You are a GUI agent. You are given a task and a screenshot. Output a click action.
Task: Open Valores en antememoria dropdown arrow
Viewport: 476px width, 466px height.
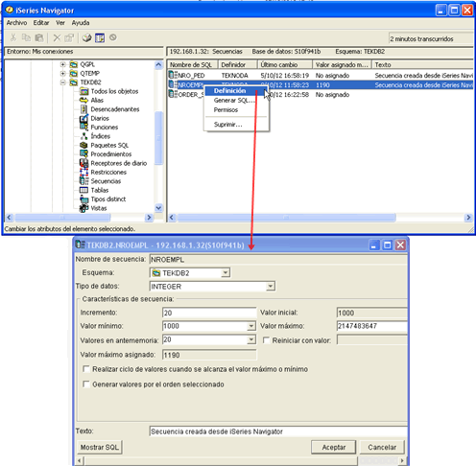click(x=251, y=339)
